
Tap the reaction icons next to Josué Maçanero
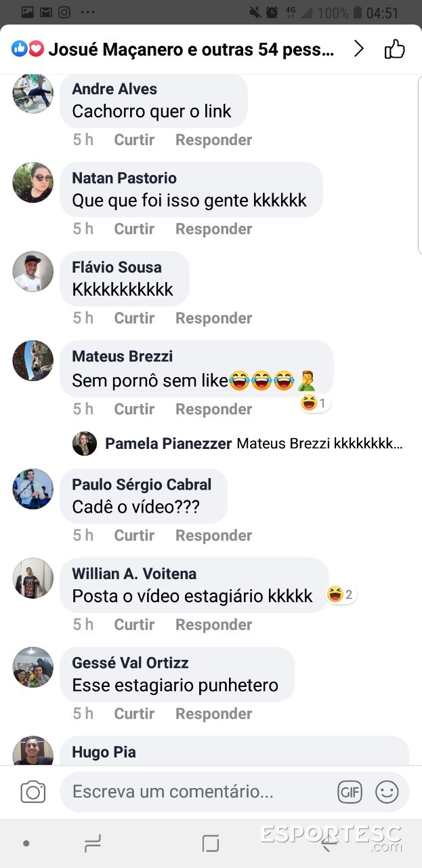tap(28, 49)
